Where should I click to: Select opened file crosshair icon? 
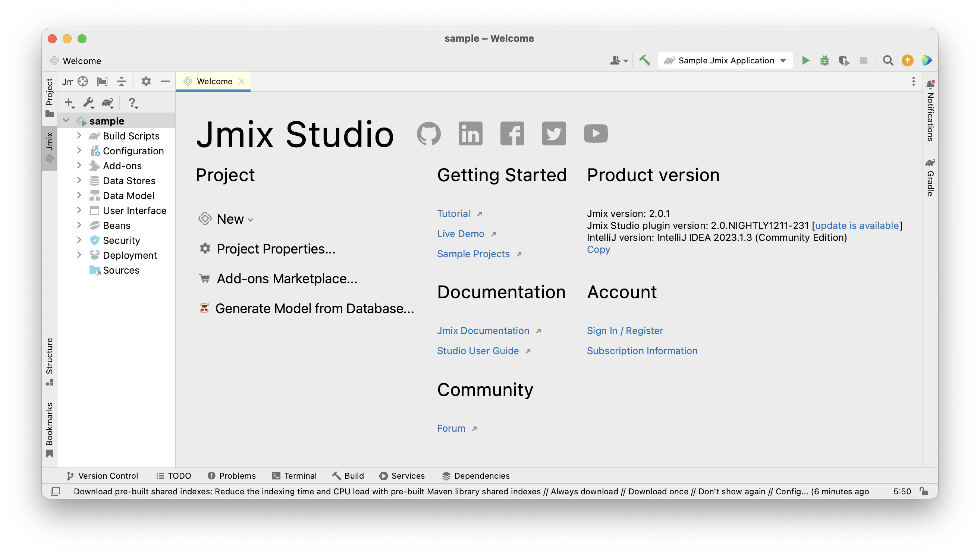[x=83, y=81]
